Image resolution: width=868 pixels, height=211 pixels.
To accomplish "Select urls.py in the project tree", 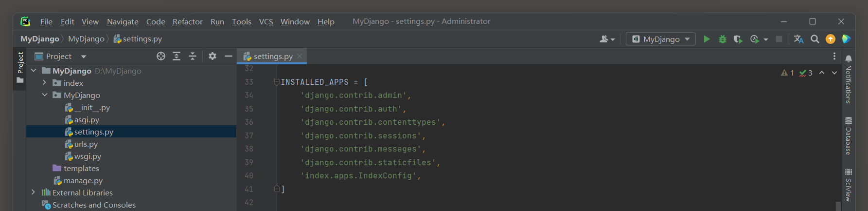I will point(82,144).
